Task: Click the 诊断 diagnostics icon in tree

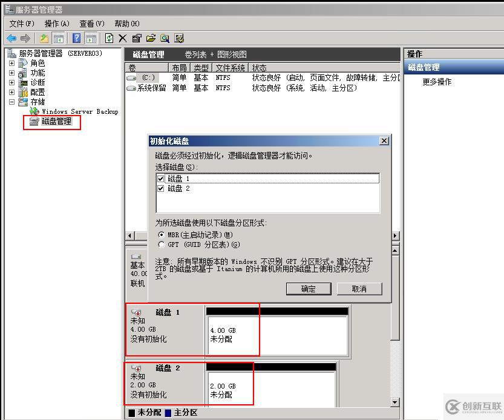Action: point(23,83)
